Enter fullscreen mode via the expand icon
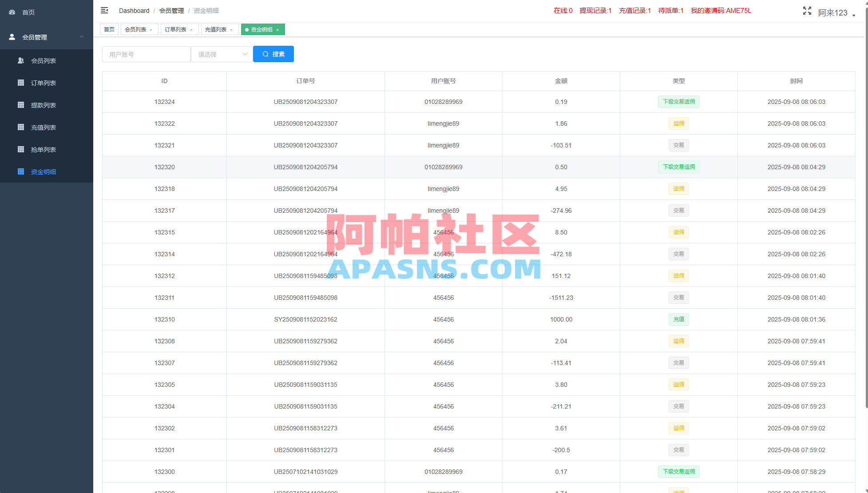Viewport: 868px width, 493px height. pos(807,11)
